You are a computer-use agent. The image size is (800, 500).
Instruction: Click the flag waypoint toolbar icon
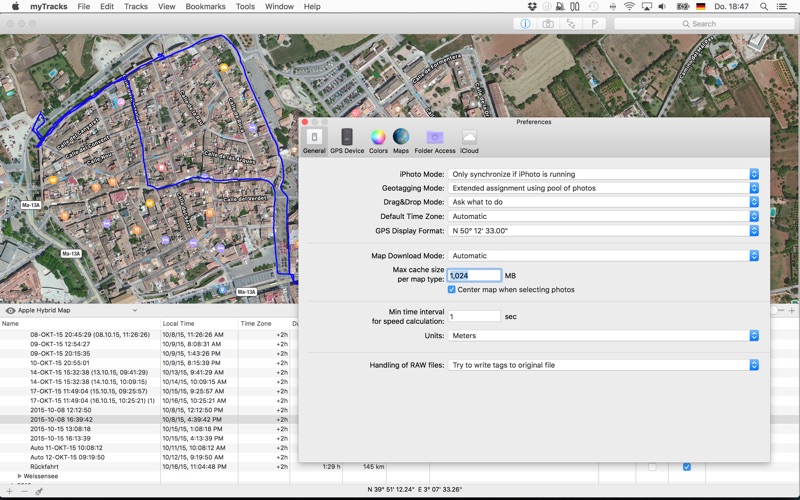coord(594,23)
